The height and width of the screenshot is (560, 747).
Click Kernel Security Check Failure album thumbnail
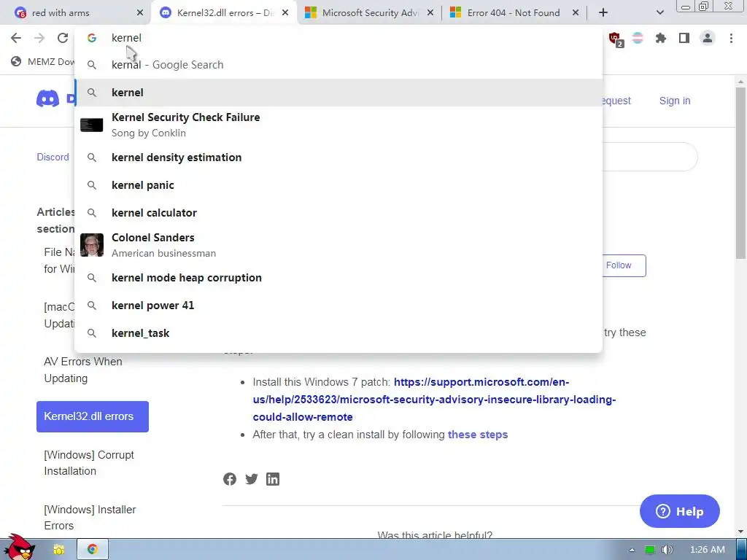click(91, 125)
